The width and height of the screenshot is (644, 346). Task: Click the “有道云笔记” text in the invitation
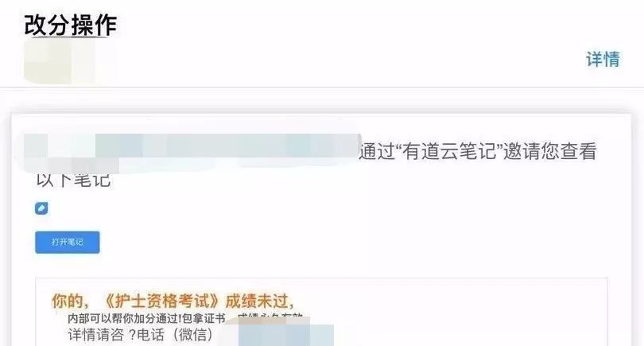449,151
